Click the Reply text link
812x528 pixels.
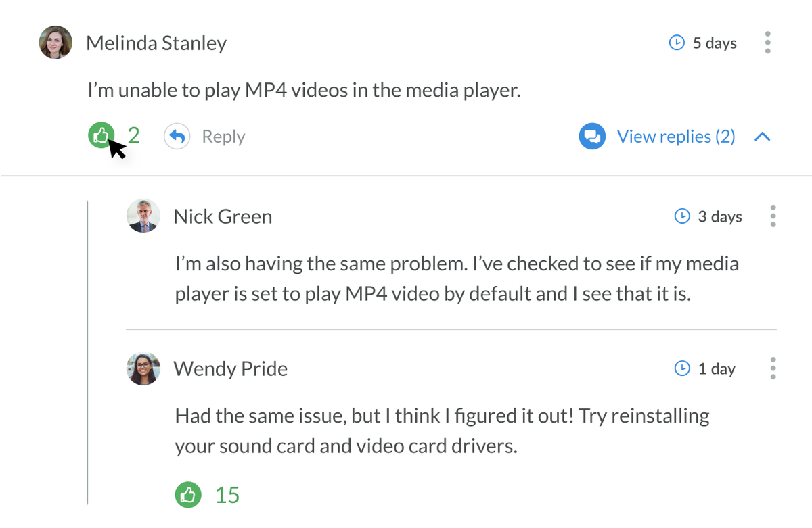click(223, 137)
